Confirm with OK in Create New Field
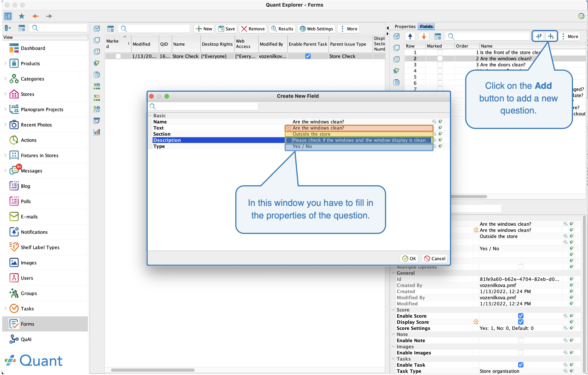588x375 pixels. pos(409,259)
